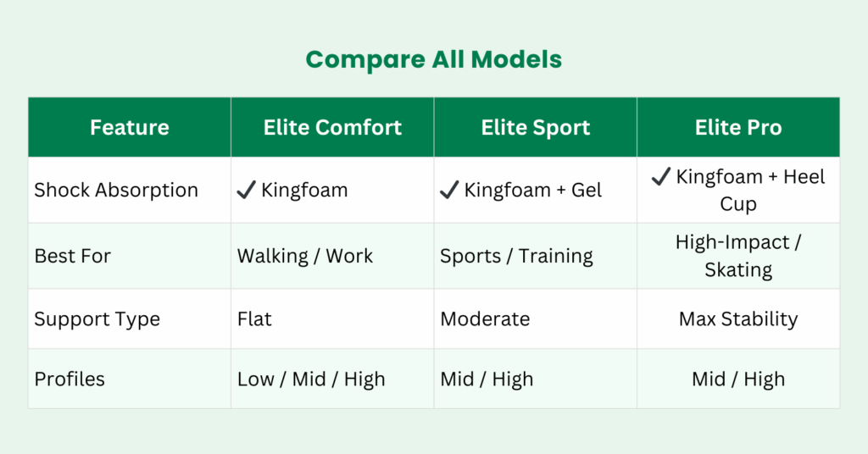Select the High-Impact / Skating cell
The height and width of the screenshot is (454, 868).
(x=738, y=256)
